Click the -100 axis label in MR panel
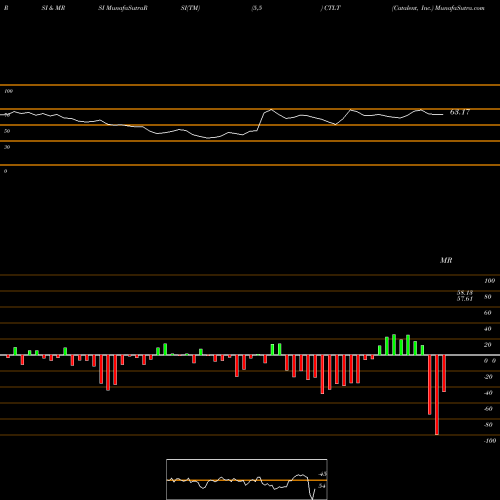The image size is (500, 500). [x=490, y=441]
